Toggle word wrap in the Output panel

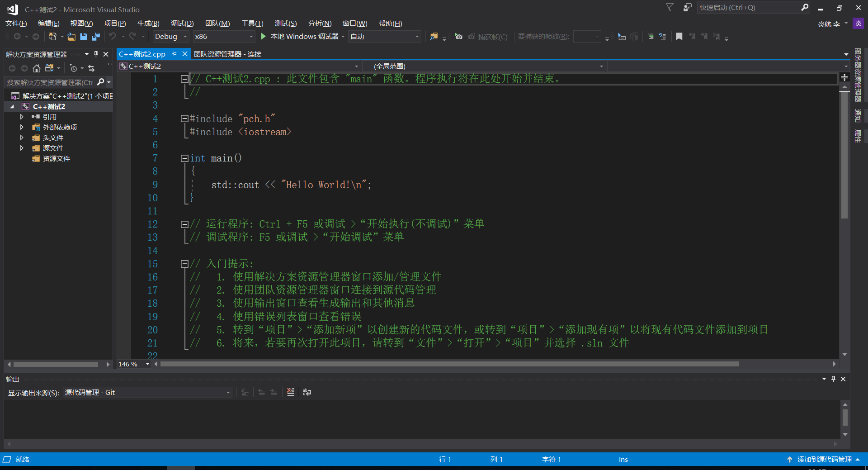(x=307, y=392)
